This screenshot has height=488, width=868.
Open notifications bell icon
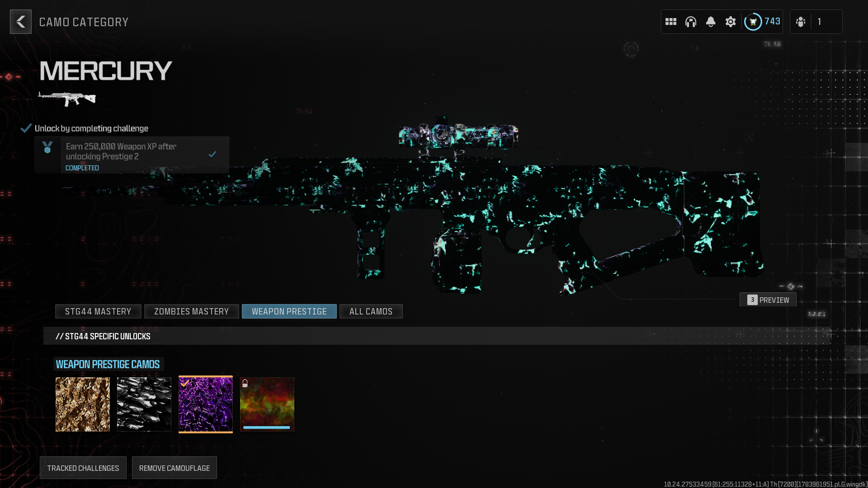click(x=711, y=22)
